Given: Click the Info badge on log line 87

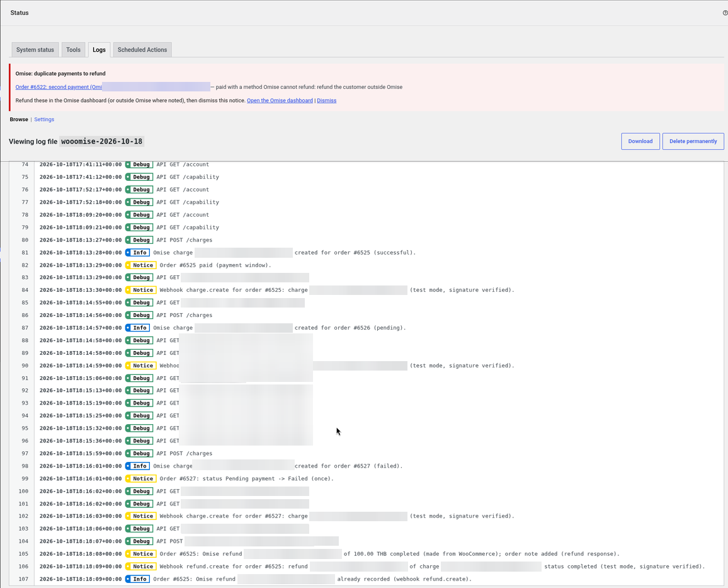Looking at the screenshot, I should [x=137, y=328].
